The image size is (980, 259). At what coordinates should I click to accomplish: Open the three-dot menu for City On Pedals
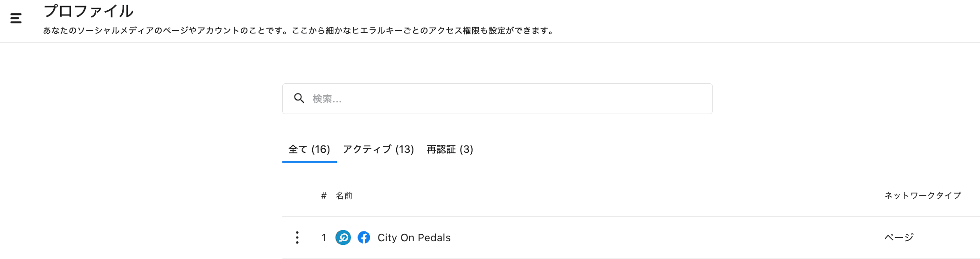coord(297,237)
